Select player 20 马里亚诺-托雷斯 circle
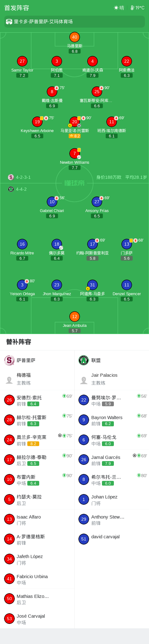The height and width of the screenshot is (644, 149). [75, 122]
